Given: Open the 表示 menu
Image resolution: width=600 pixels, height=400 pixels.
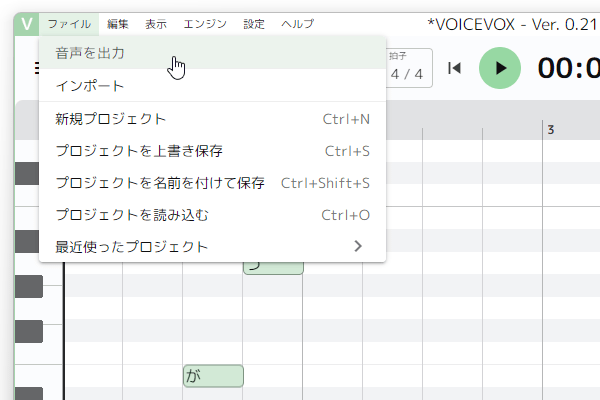Looking at the screenshot, I should pyautogui.click(x=156, y=24).
